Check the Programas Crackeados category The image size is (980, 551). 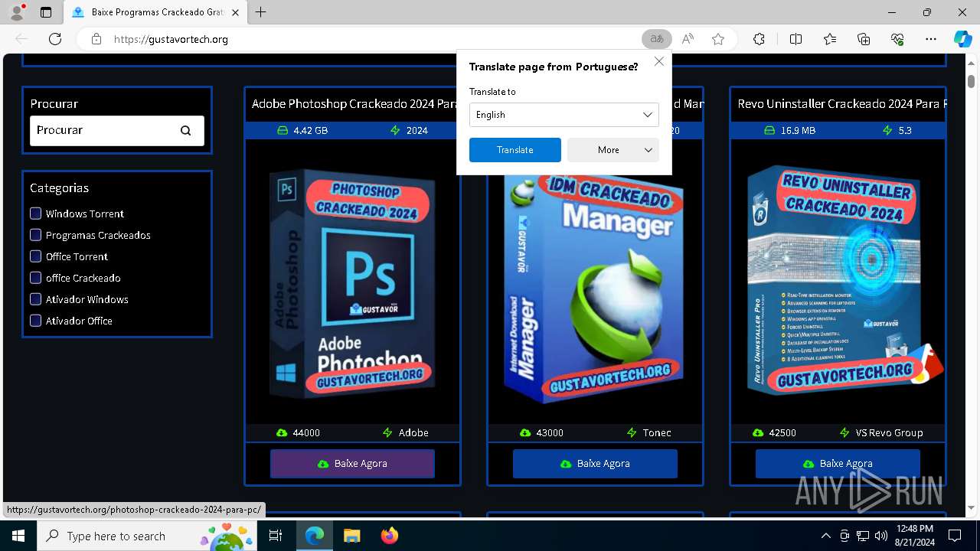point(35,234)
